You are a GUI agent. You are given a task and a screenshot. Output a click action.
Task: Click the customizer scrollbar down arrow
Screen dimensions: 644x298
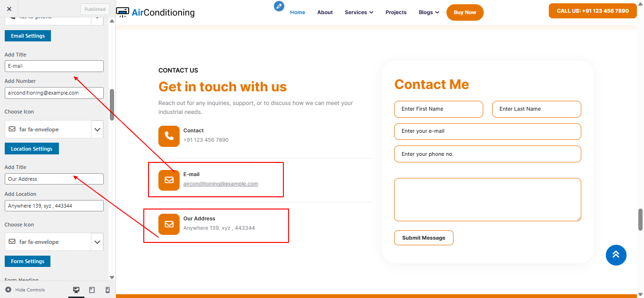[x=112, y=278]
